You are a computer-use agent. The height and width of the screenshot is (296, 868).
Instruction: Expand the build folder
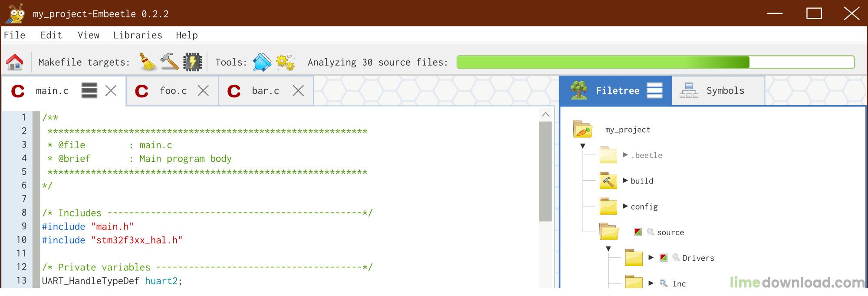click(x=625, y=180)
